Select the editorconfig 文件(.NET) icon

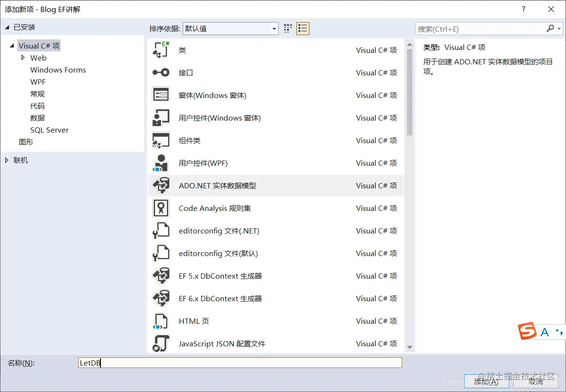point(161,231)
